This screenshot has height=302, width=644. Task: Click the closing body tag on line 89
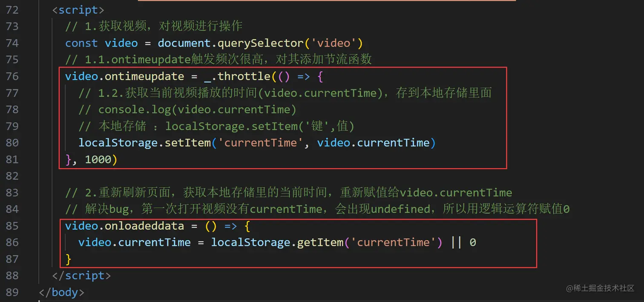[61, 292]
